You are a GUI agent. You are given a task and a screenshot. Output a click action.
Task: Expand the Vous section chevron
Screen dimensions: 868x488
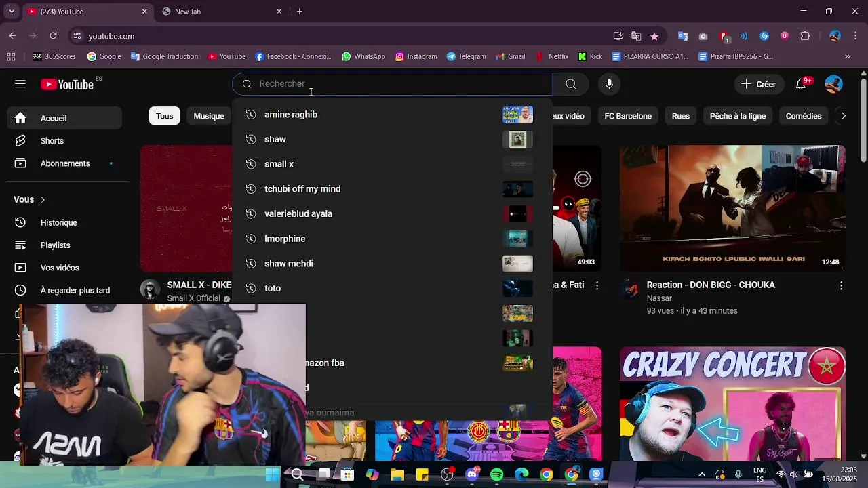tap(43, 200)
